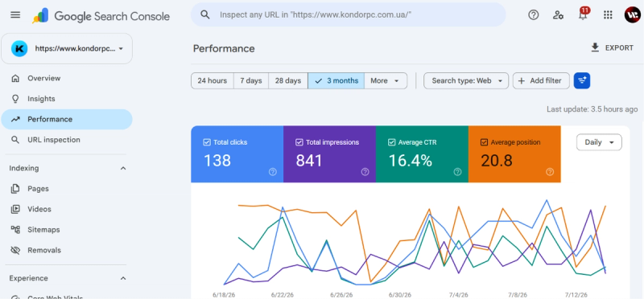644x299 pixels.
Task: Click the plus icon in Add filter
Action: pyautogui.click(x=522, y=81)
